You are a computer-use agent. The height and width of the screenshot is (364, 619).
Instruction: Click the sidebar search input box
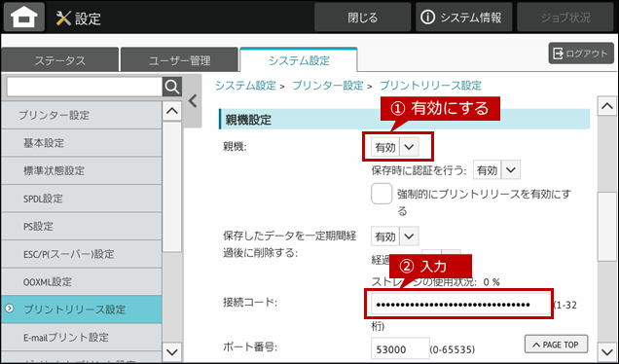[x=85, y=87]
